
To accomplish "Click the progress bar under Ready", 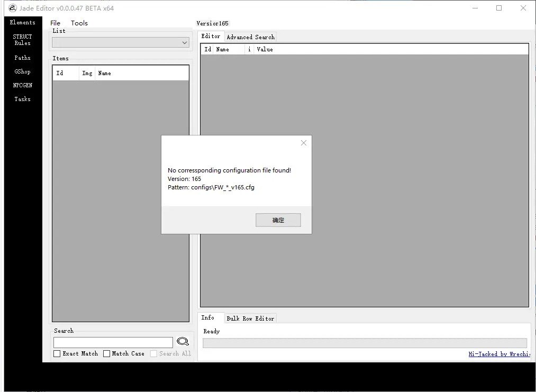I will point(365,343).
